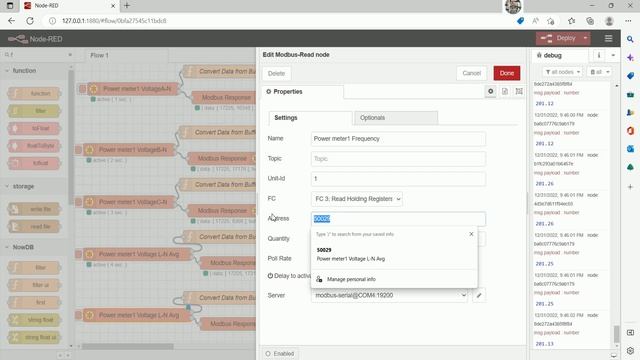The width and height of the screenshot is (640, 360).
Task: Open the Server selection dropdown
Action: point(389,295)
